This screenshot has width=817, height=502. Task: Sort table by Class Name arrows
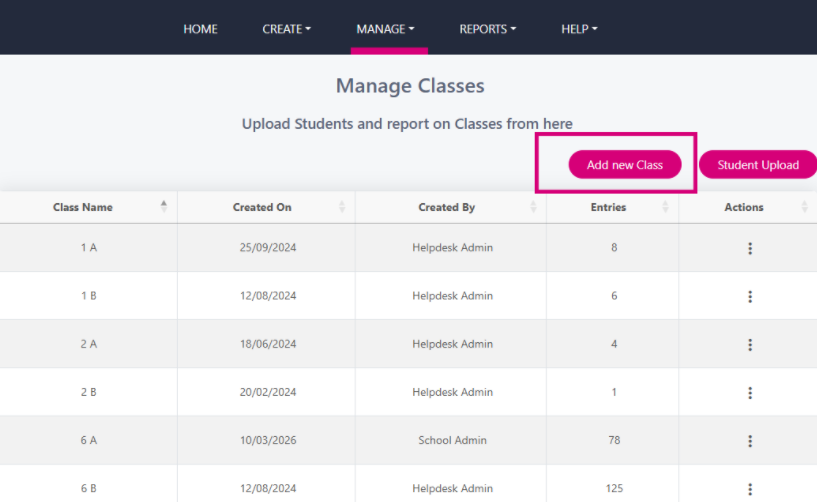(x=164, y=206)
